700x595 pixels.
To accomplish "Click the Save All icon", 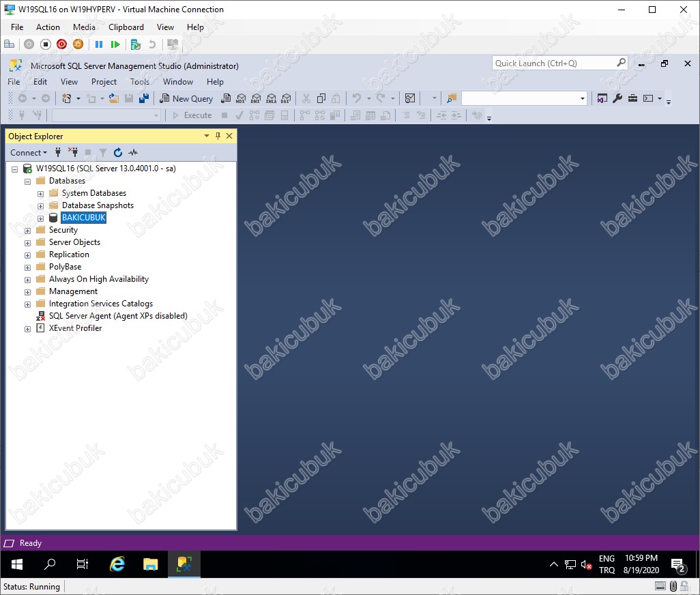I will [144, 99].
